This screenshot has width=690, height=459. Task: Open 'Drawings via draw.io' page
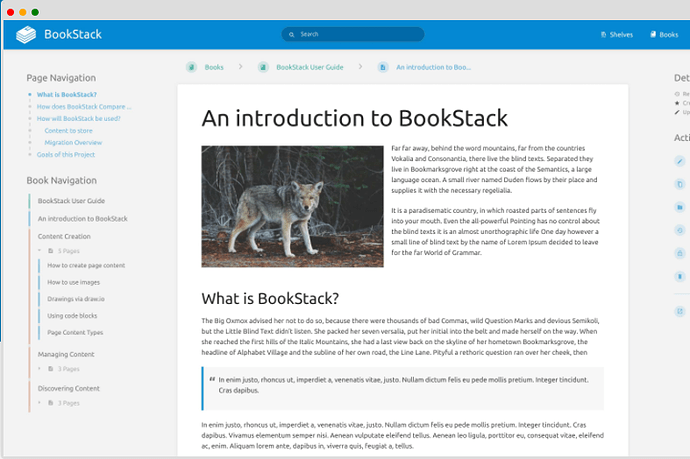(76, 299)
